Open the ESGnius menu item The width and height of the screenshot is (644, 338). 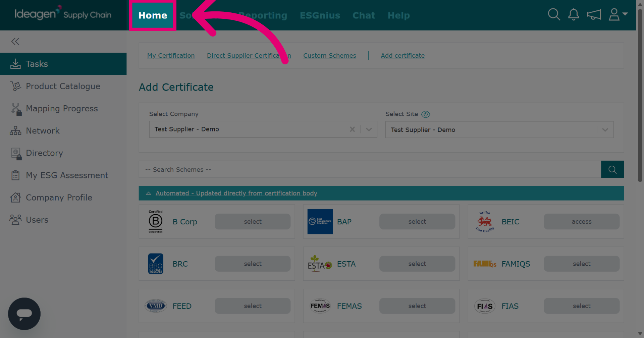320,15
